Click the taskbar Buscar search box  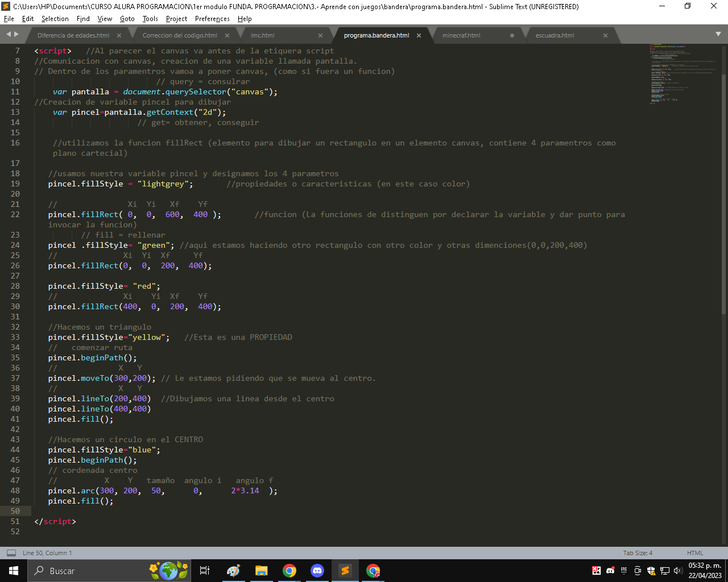108,571
